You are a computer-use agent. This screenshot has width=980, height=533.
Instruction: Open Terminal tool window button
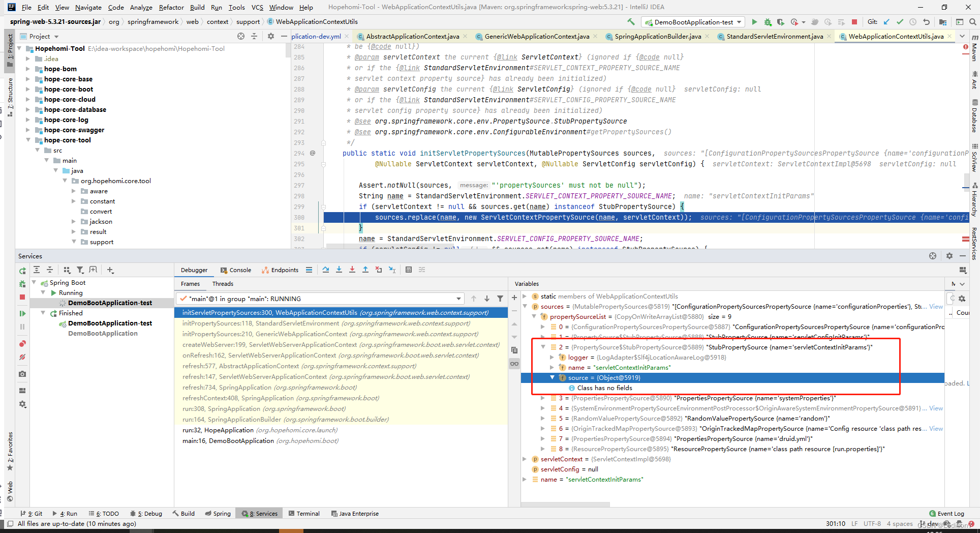[304, 514]
